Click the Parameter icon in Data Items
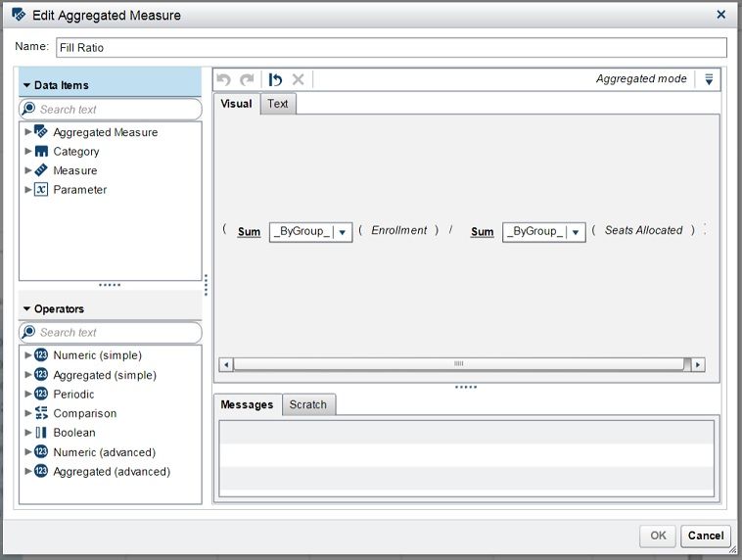The height and width of the screenshot is (560, 742). pyautogui.click(x=41, y=190)
